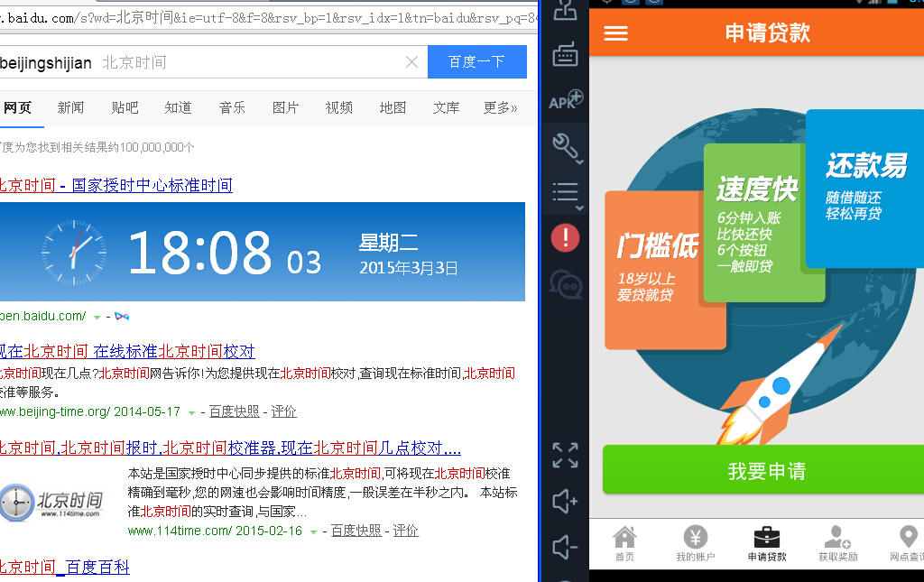Viewport: 924px width, 582px height.
Task: Click the 2015年3月3日 date text
Action: tap(409, 269)
